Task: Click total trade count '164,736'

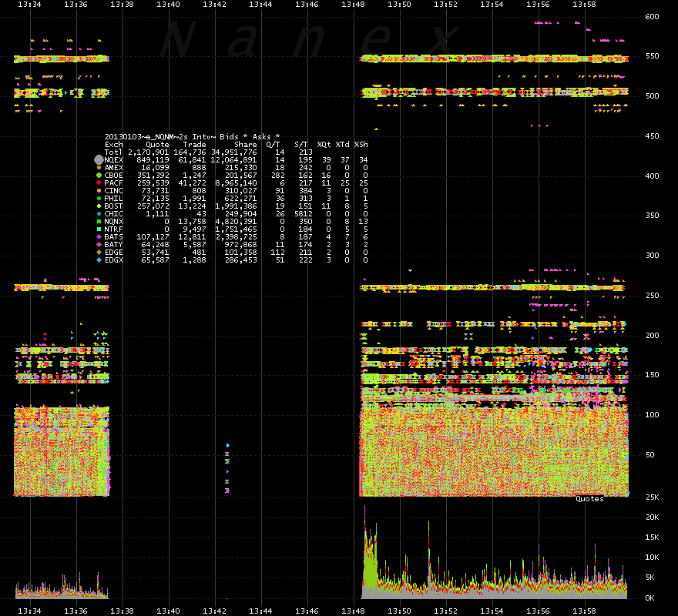Action: [190, 152]
